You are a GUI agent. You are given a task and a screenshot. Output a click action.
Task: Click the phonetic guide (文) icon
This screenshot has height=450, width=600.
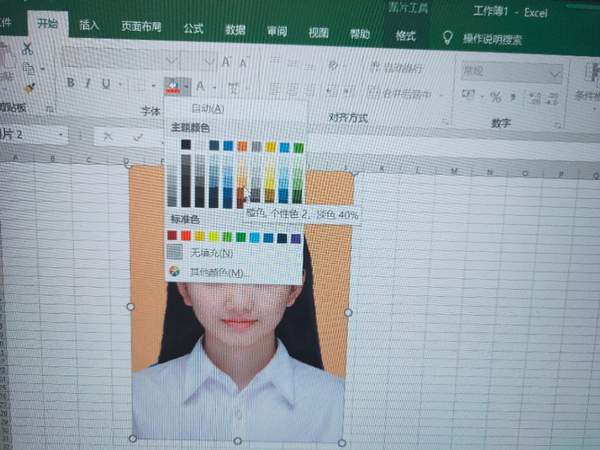pyautogui.click(x=233, y=88)
